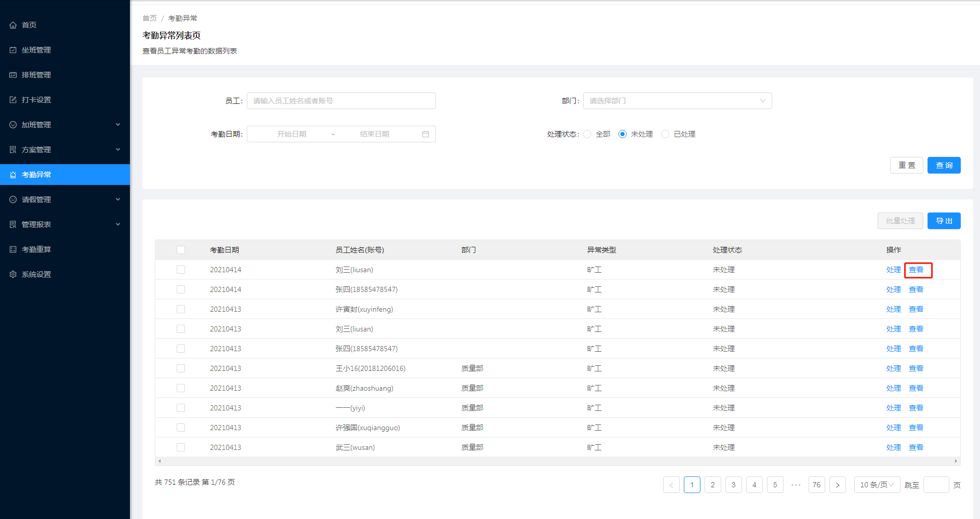
Task: Click table horizontal scroll right arrow
Action: coord(956,461)
